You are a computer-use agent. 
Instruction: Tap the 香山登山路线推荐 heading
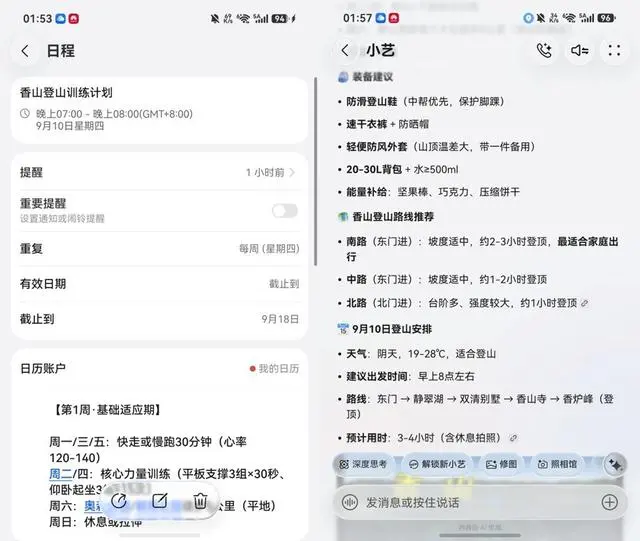point(393,217)
